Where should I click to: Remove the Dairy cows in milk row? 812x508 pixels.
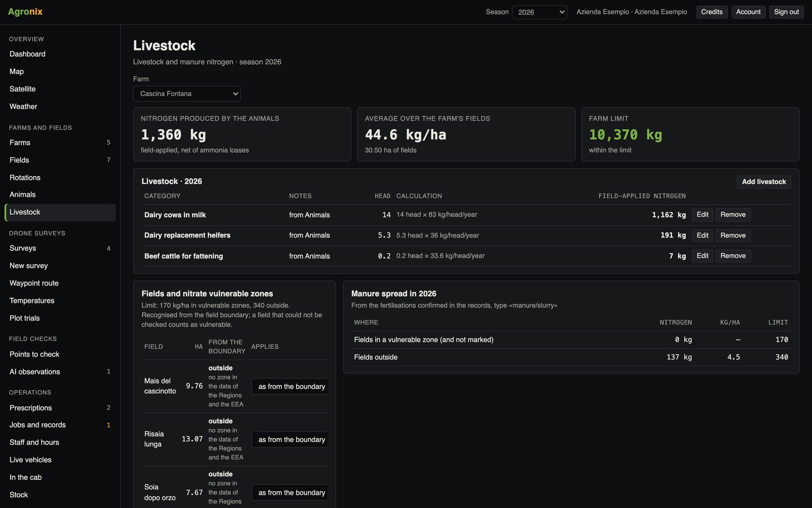click(x=733, y=215)
